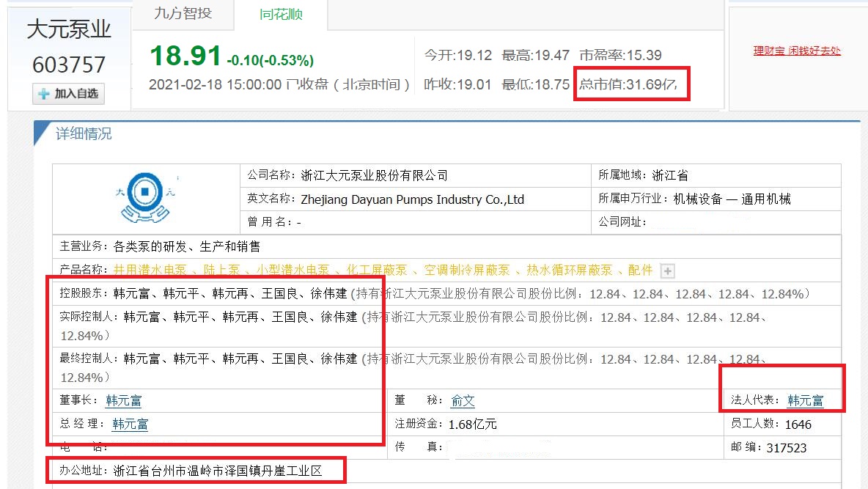Click the 今开:19.12 value
Image resolution: width=868 pixels, height=489 pixels.
[457, 55]
